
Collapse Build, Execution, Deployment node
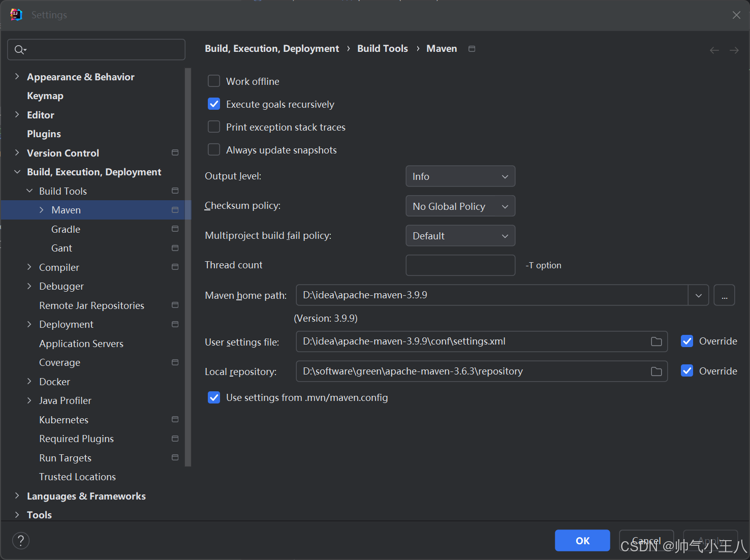(x=17, y=172)
